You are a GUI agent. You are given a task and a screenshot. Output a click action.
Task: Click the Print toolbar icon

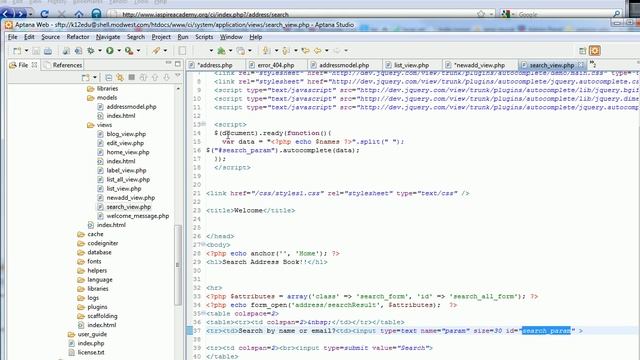coord(48,51)
